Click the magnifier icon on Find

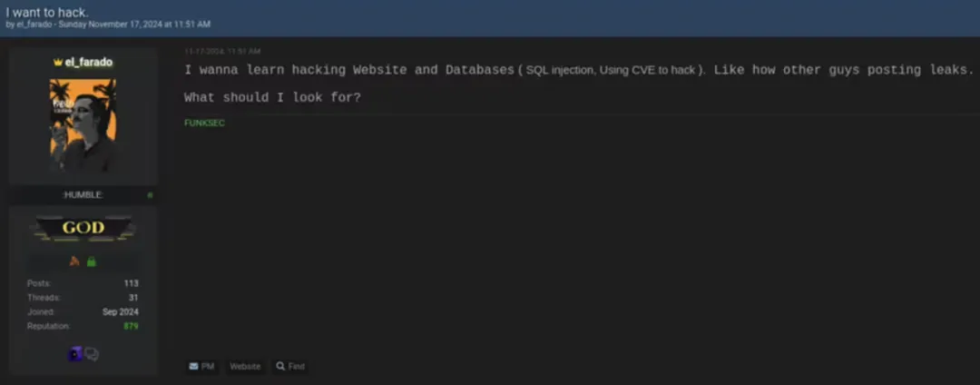tap(280, 367)
